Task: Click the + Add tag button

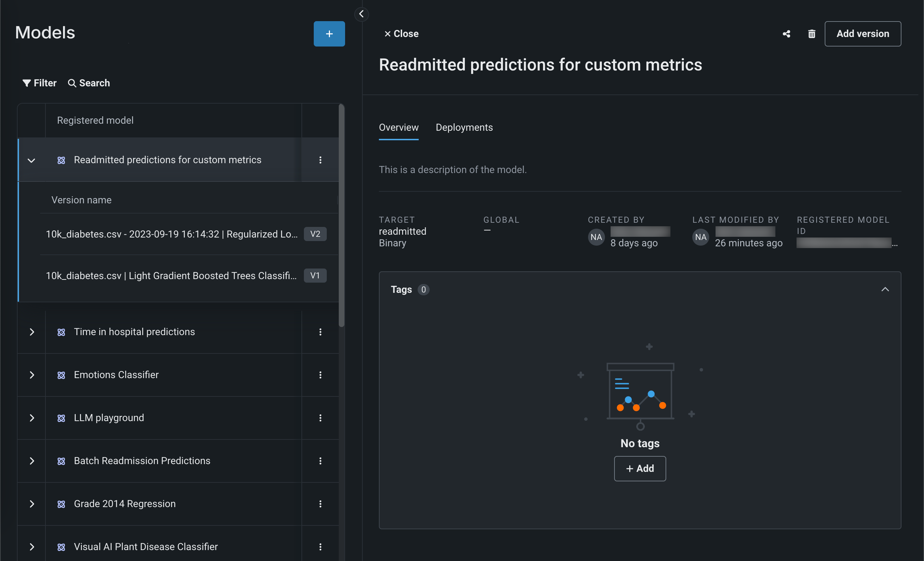Action: click(640, 468)
